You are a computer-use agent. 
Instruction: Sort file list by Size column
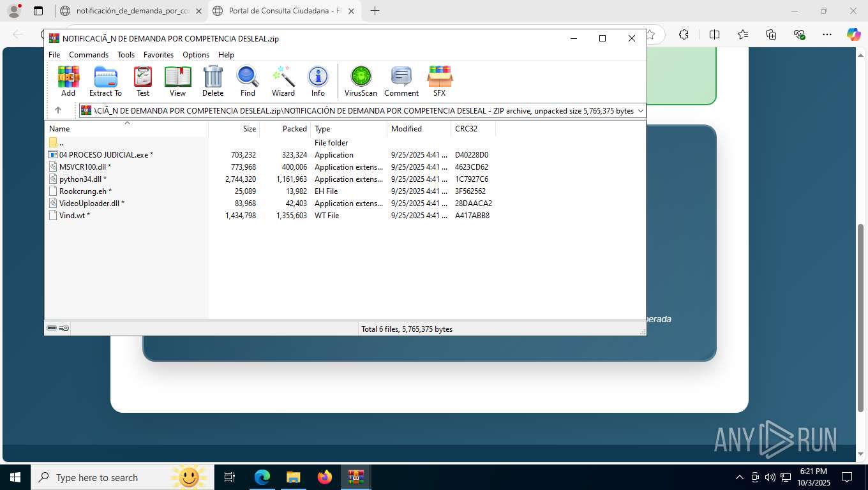234,129
